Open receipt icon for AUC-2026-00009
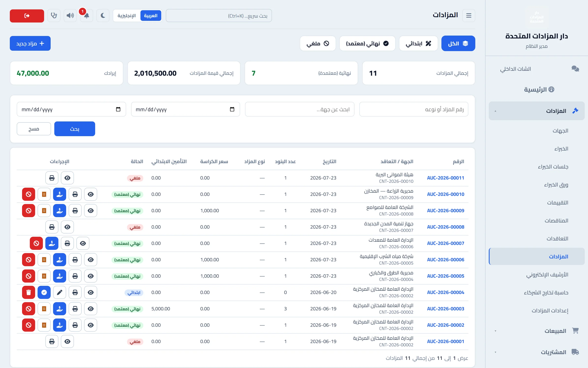Image resolution: width=588 pixels, height=368 pixels. pos(44,211)
